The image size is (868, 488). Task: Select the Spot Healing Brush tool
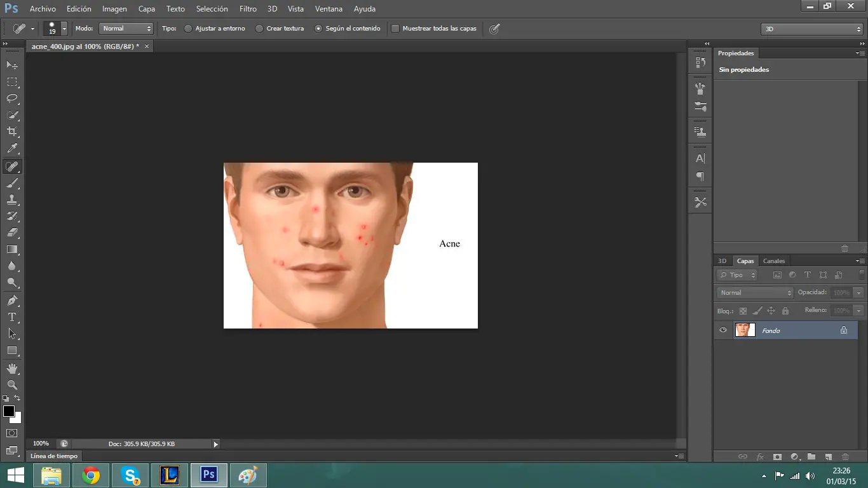point(12,166)
